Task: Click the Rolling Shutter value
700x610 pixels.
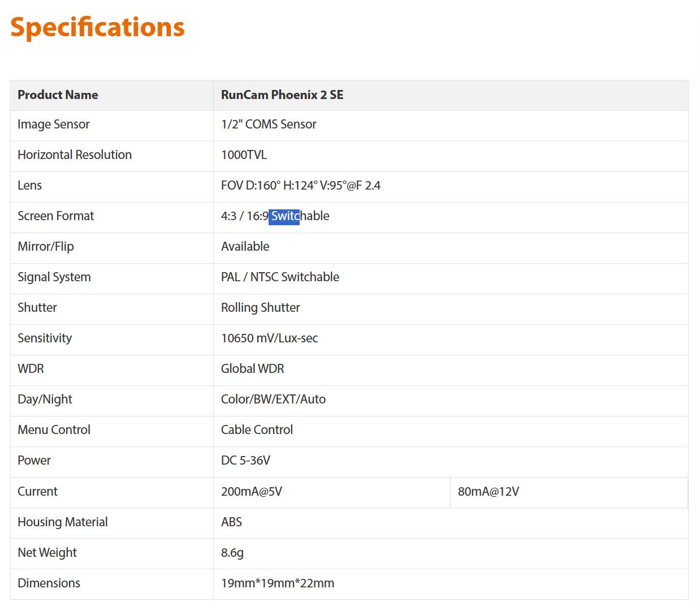Action: (260, 308)
